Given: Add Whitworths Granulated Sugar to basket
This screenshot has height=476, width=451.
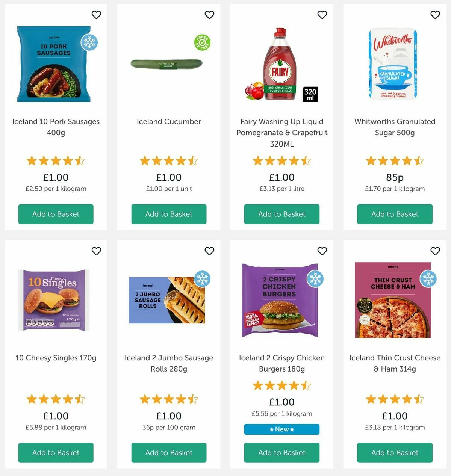Looking at the screenshot, I should point(394,214).
